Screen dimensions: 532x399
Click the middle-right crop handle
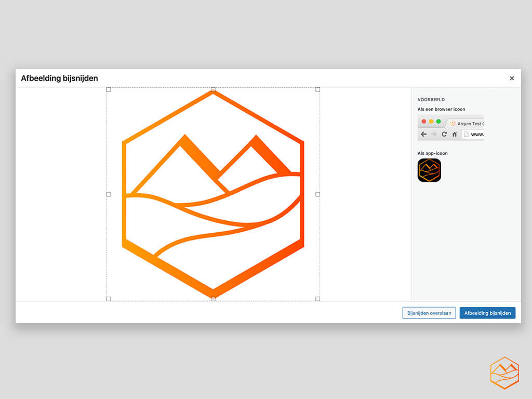tap(317, 194)
